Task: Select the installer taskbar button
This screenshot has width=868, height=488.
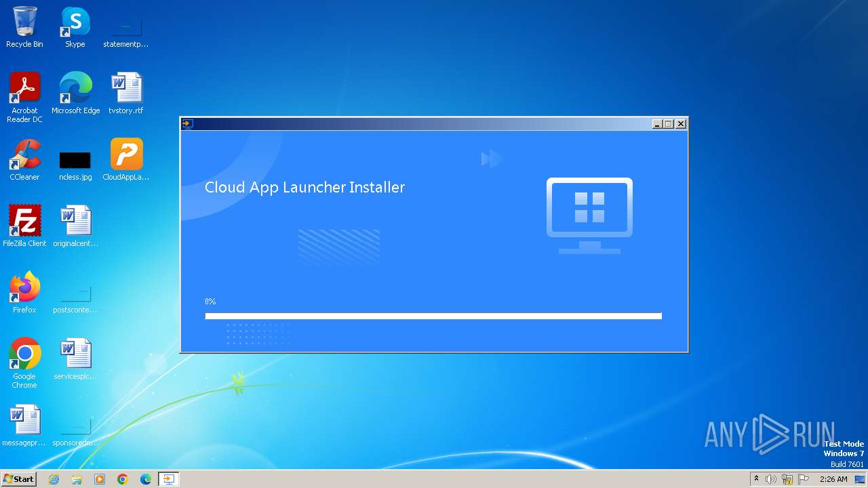Action: point(168,479)
